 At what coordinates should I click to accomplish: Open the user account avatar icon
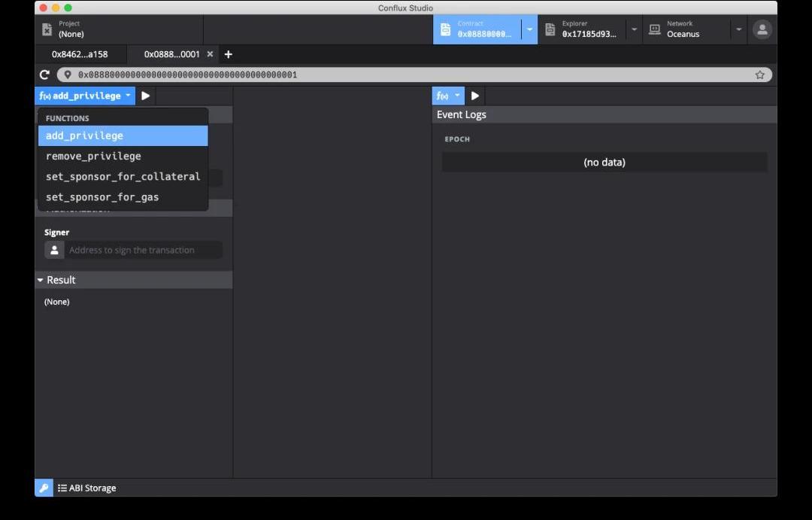pos(762,29)
